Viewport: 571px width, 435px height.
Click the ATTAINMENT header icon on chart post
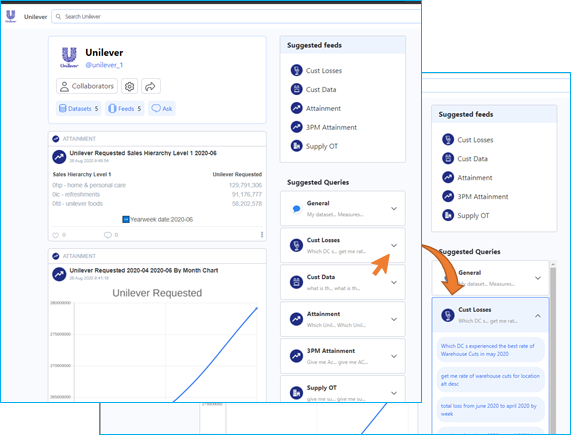click(56, 256)
